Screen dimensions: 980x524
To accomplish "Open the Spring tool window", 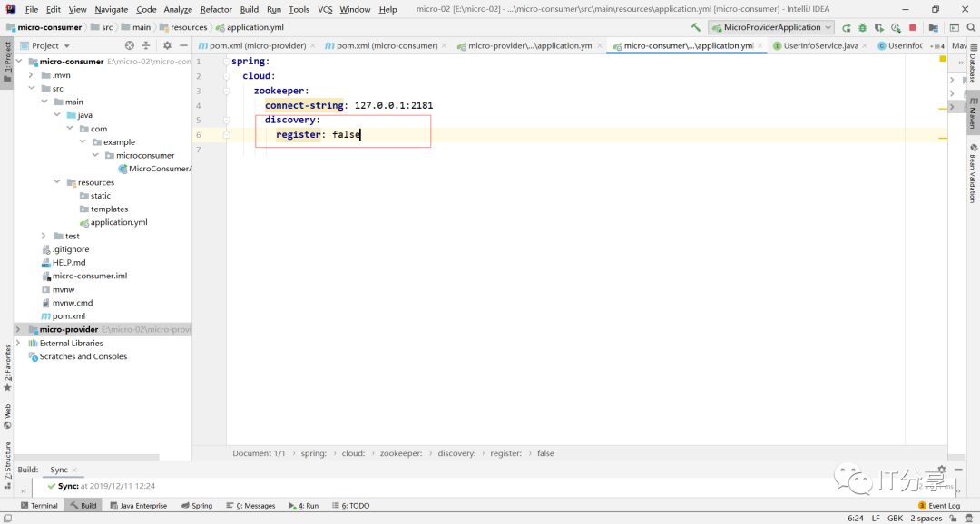I will pyautogui.click(x=197, y=506).
